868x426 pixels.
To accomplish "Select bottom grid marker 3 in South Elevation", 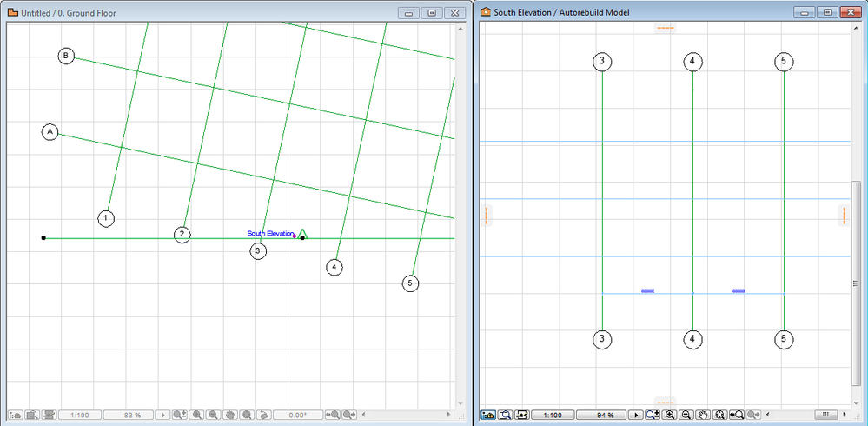I will pyautogui.click(x=602, y=339).
